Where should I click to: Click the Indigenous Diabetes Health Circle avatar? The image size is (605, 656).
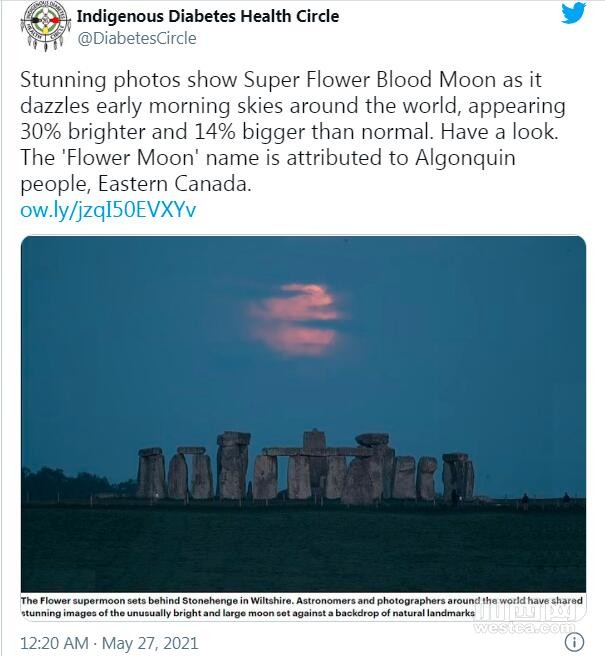click(46, 26)
